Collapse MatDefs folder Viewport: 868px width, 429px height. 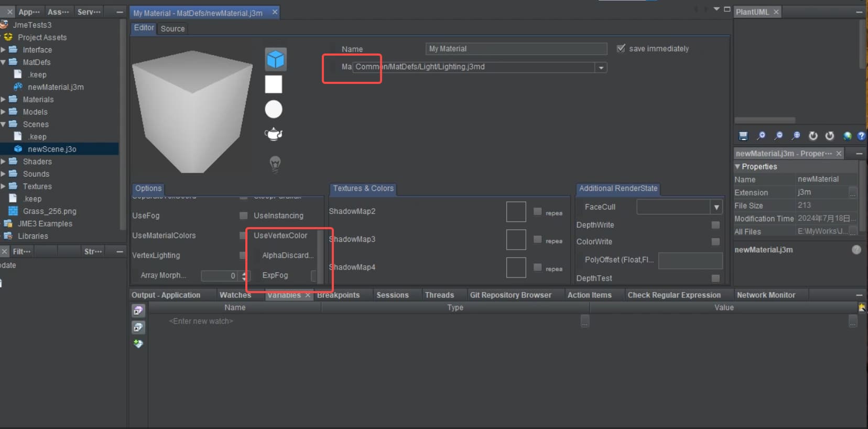[3, 62]
